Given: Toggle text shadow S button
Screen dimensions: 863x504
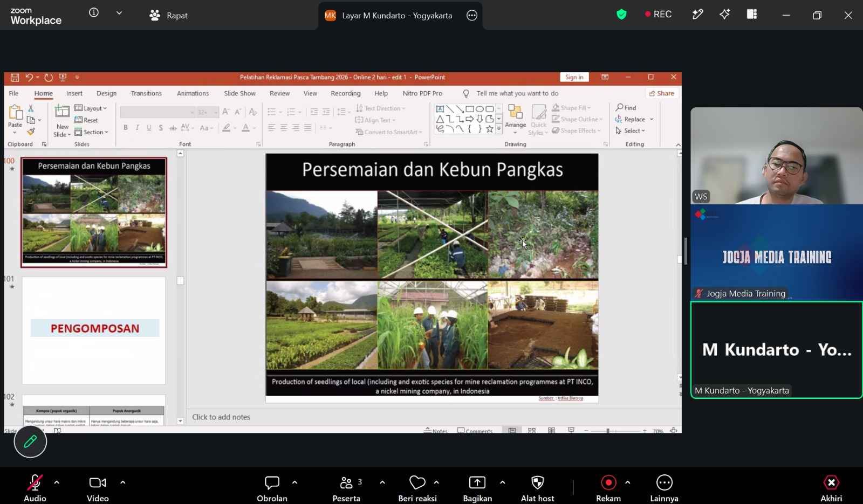Looking at the screenshot, I should coord(161,128).
